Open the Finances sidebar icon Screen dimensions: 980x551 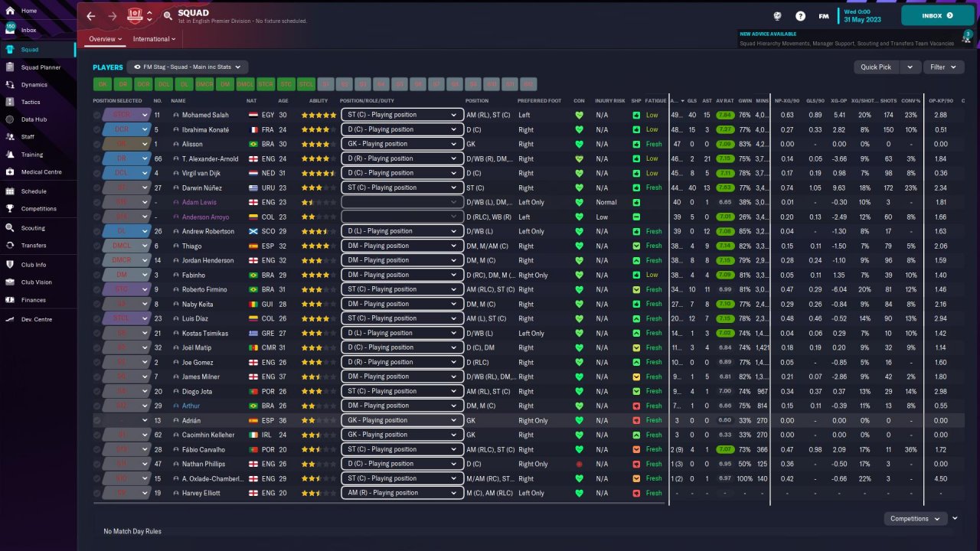(10, 300)
